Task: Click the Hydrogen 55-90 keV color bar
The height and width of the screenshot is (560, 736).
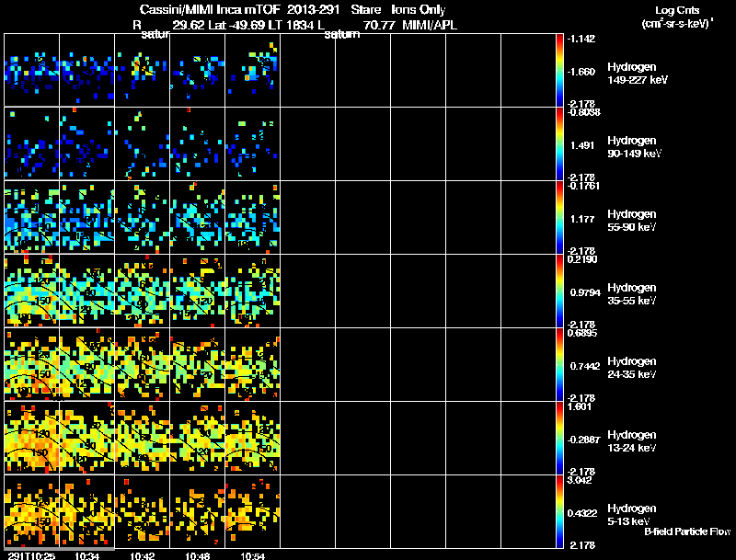Action: pos(559,217)
